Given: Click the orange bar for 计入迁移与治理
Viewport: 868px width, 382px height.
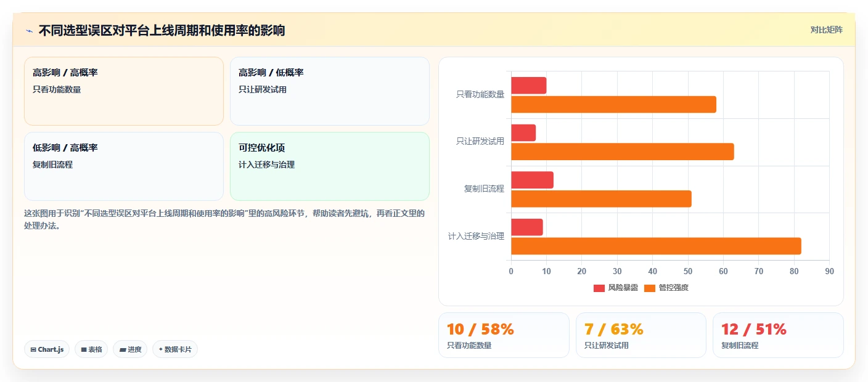Looking at the screenshot, I should pos(657,246).
